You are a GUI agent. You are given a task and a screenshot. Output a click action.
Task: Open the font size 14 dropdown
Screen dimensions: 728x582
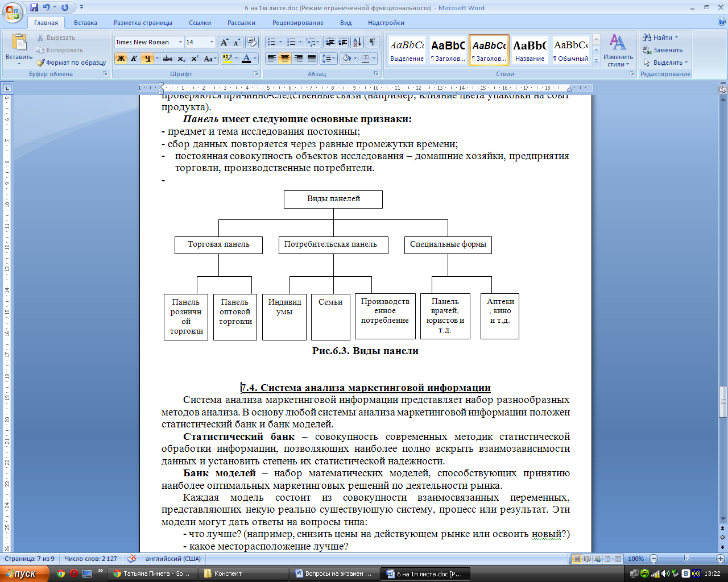pyautogui.click(x=212, y=42)
